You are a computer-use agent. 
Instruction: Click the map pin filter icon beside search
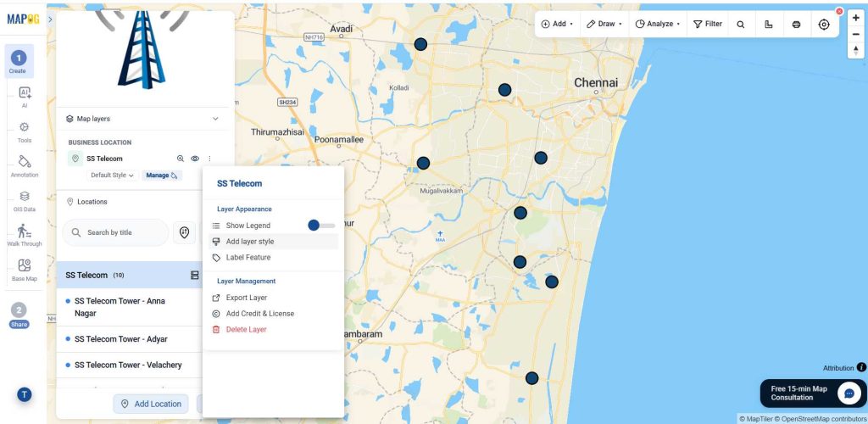click(184, 232)
